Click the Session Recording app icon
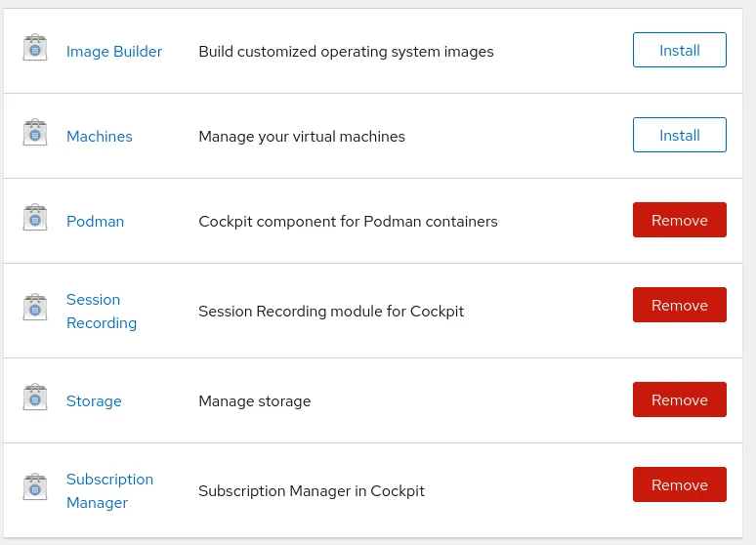756x545 pixels. coord(35,308)
